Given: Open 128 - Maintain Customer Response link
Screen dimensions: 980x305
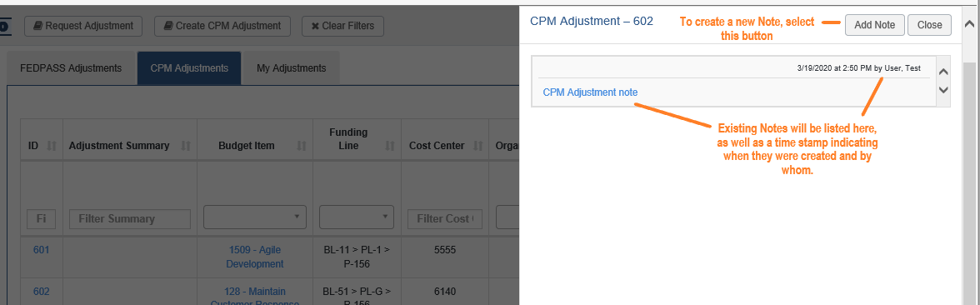Looking at the screenshot, I should [255, 297].
